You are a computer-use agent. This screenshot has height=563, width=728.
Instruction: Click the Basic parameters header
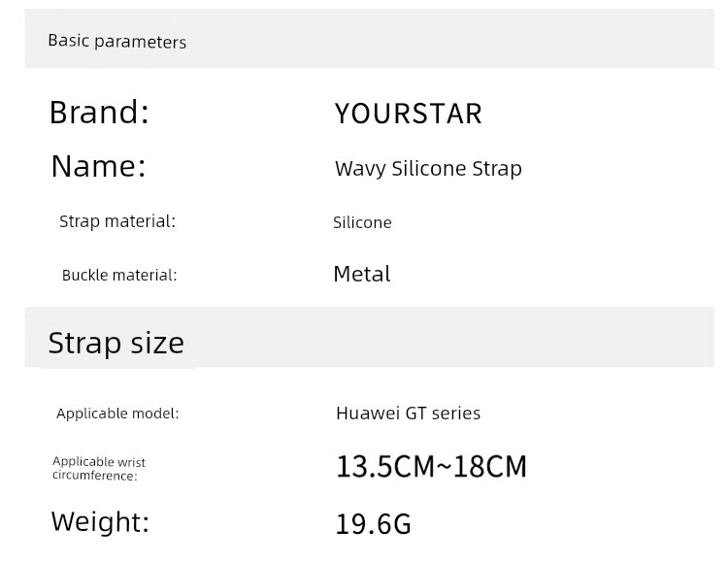(117, 42)
